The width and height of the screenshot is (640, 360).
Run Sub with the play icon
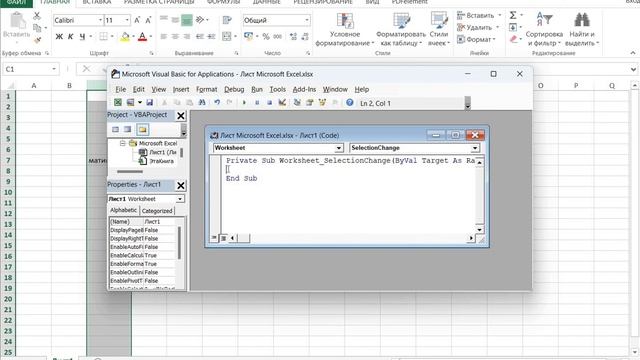(244, 103)
